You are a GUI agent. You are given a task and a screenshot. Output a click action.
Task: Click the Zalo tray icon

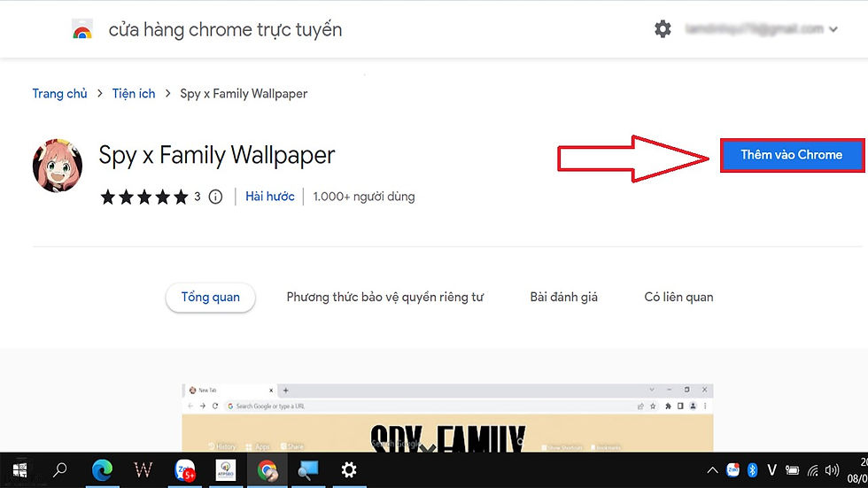[x=732, y=470]
